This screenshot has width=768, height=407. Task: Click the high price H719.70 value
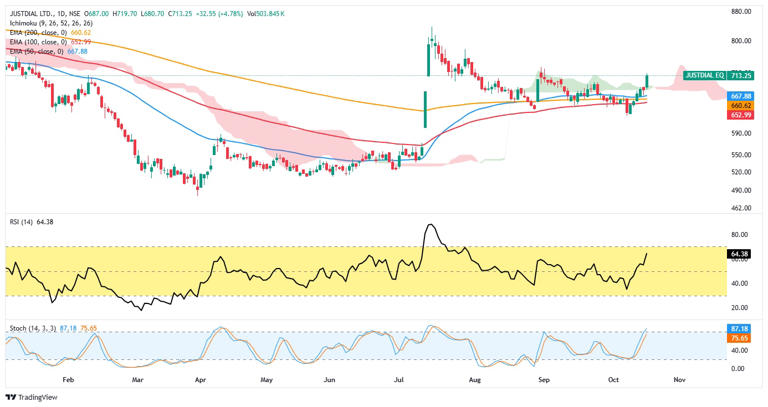pyautogui.click(x=125, y=14)
